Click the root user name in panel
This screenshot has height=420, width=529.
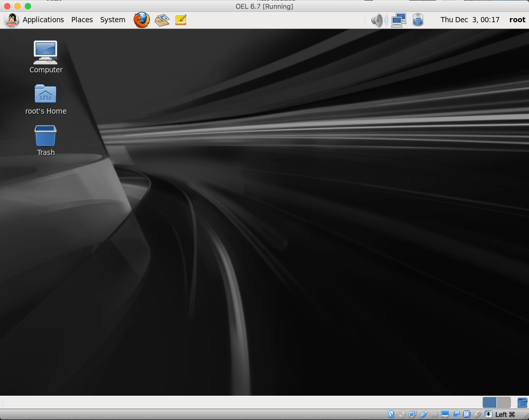(517, 20)
